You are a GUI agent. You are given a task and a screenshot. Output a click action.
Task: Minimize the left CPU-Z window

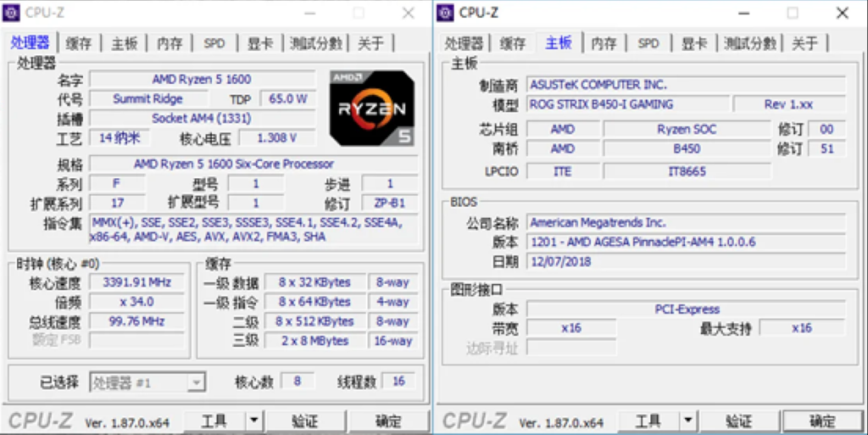[310, 13]
